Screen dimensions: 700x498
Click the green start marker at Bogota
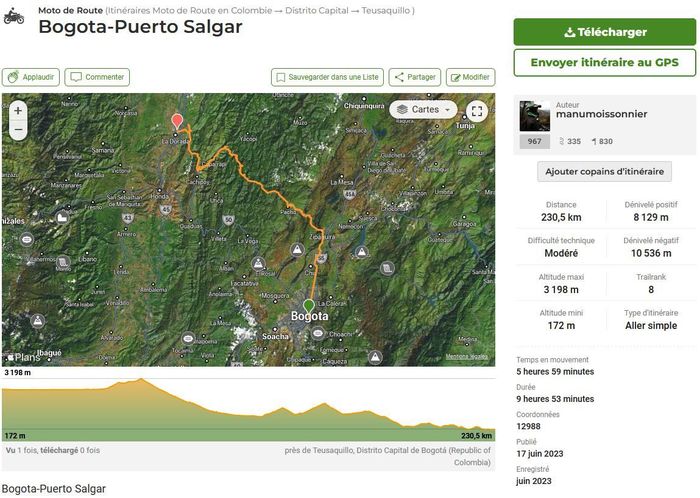308,305
